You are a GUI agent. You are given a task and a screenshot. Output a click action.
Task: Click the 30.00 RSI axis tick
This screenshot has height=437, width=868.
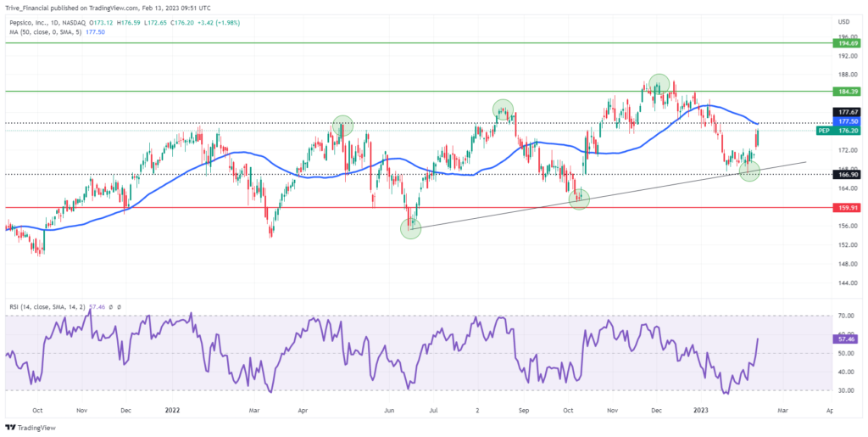(x=845, y=390)
